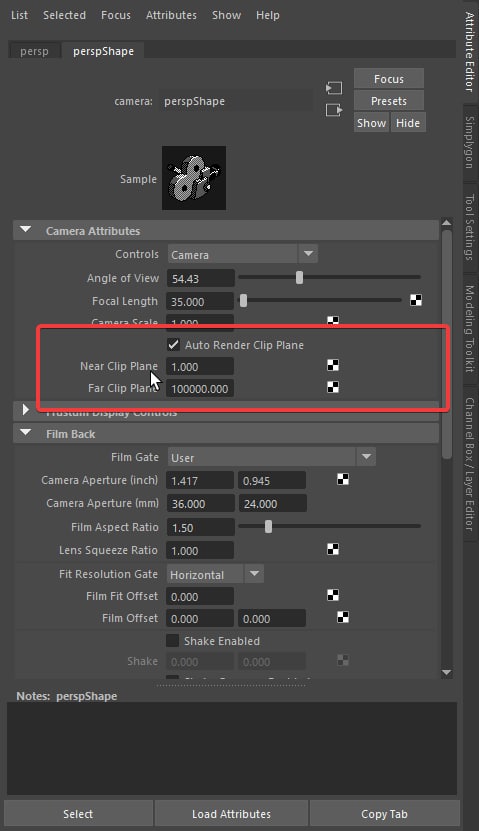Switch to the perspShape tab
The width and height of the screenshot is (479, 831).
(103, 51)
